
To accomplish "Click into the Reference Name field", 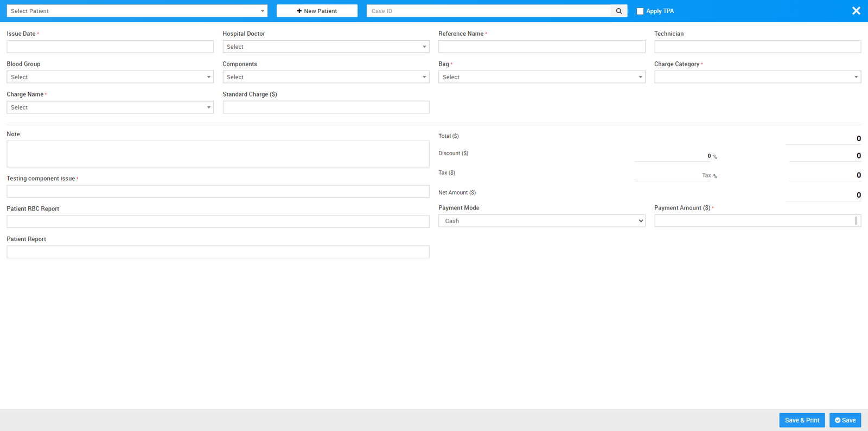I will pyautogui.click(x=541, y=47).
